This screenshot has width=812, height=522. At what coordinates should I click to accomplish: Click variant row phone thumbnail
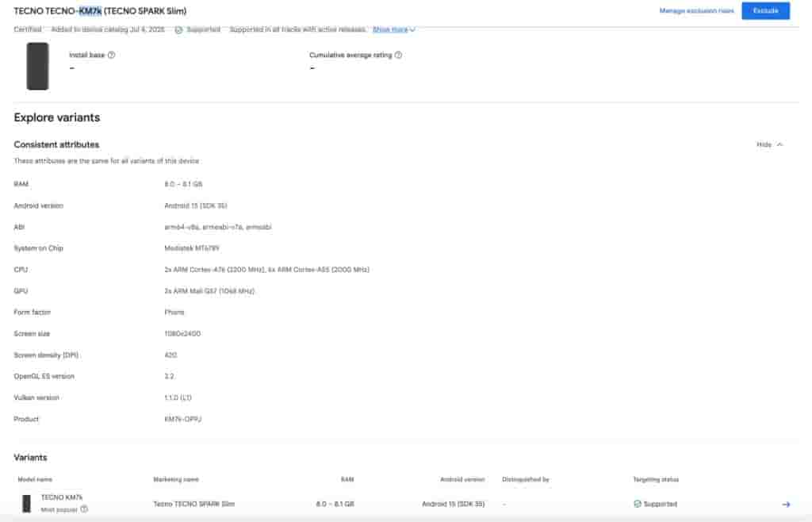(x=26, y=503)
